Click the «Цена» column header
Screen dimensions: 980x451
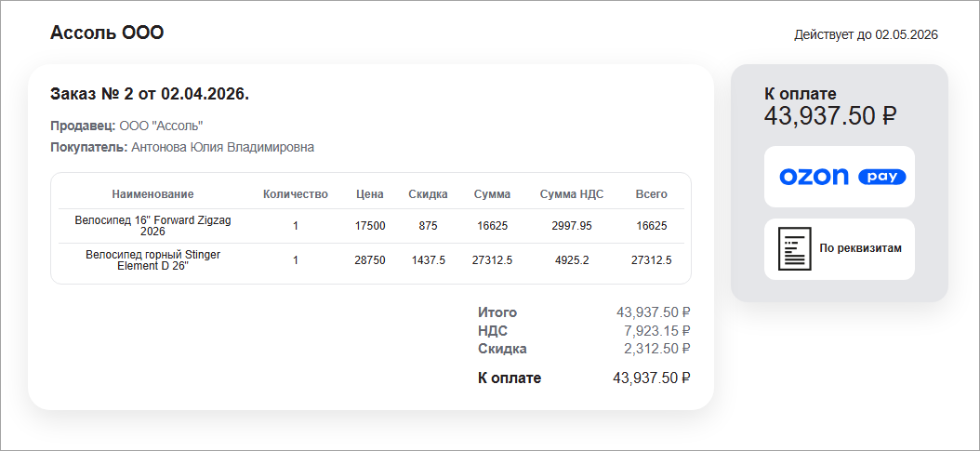click(370, 194)
